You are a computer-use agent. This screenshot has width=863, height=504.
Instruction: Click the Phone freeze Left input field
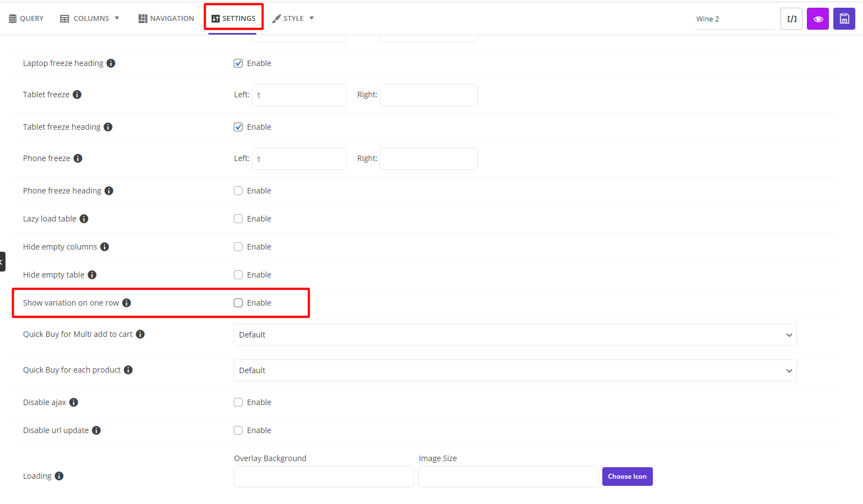[x=299, y=159]
